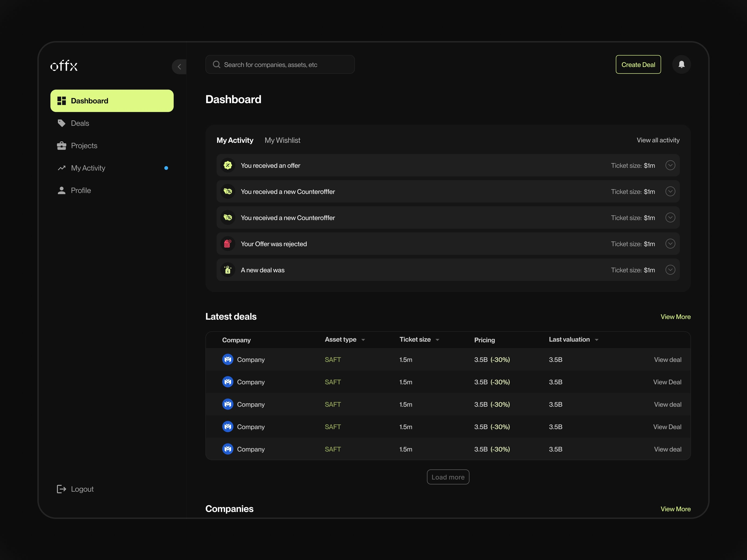Sort by Last valuation dropdown arrow
Viewport: 747px width, 560px height.
pyautogui.click(x=596, y=340)
